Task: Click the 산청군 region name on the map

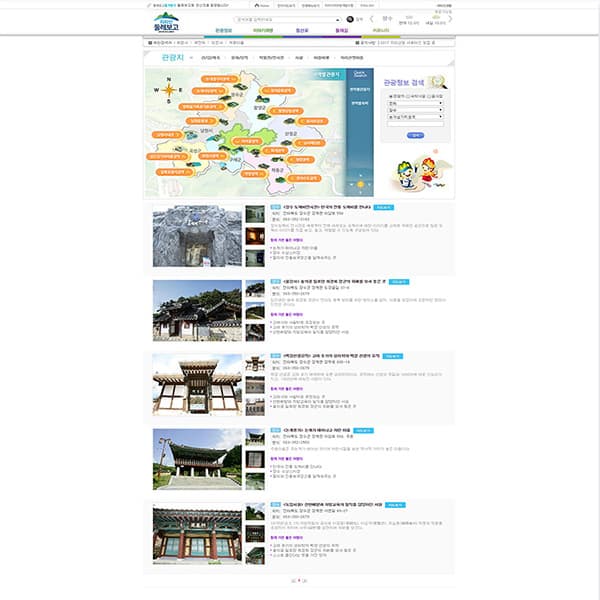Action: 291,134
